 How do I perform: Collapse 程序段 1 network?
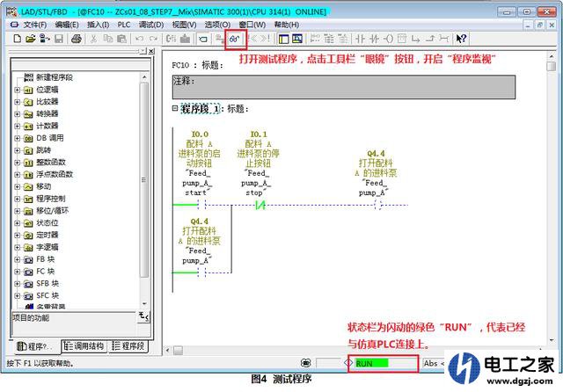point(175,108)
